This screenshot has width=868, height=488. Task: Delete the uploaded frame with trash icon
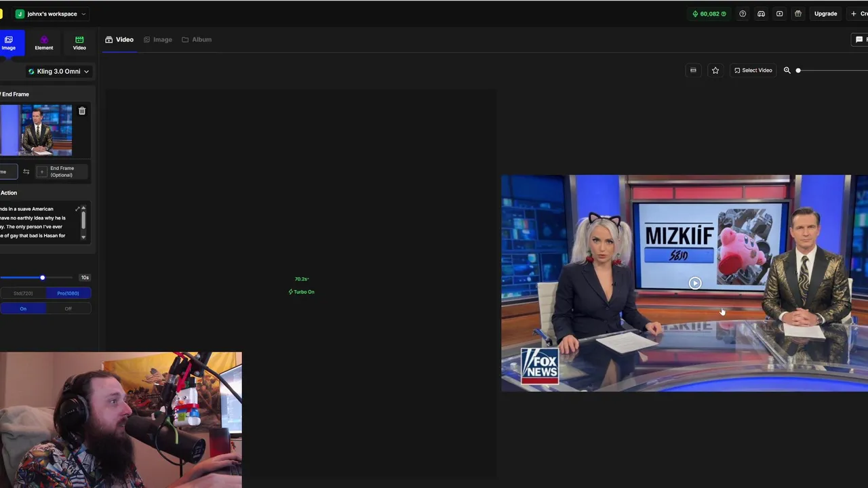pos(82,111)
